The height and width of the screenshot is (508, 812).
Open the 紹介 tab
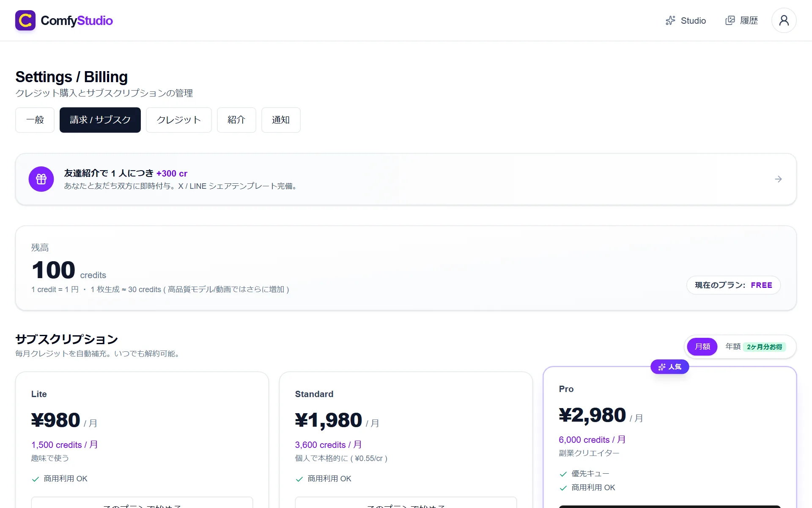click(x=236, y=120)
